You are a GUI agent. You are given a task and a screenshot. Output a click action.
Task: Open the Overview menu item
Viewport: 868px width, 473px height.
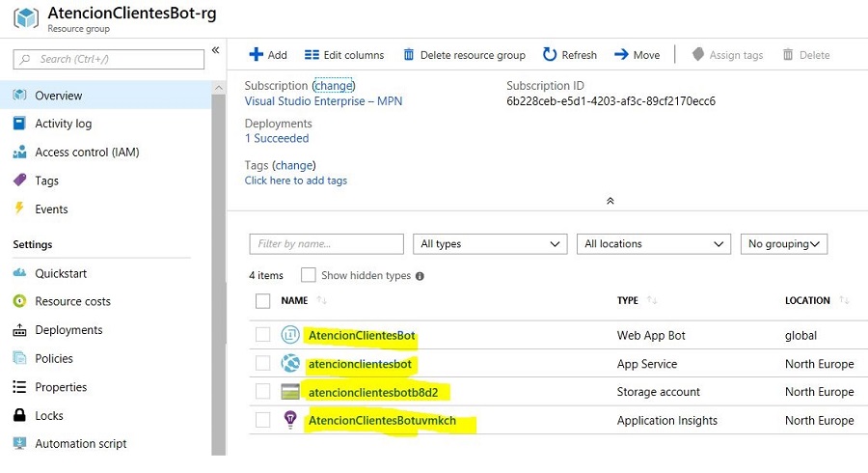(105, 96)
